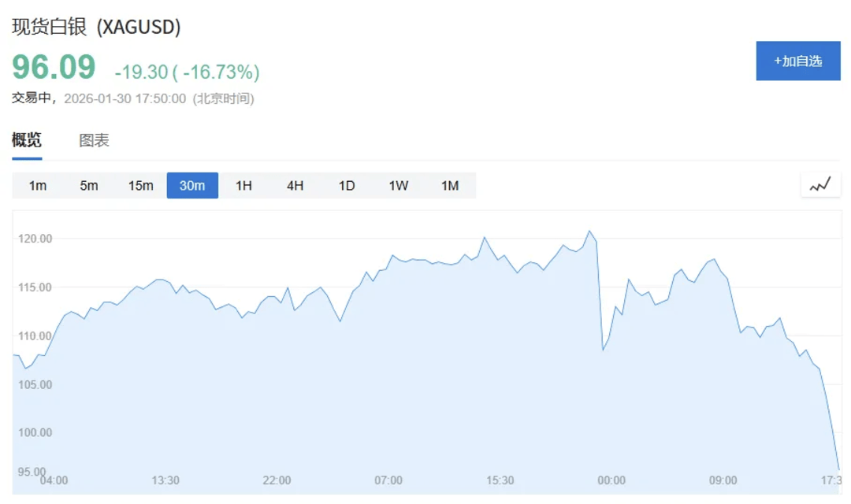Select the 1m timeframe
The image size is (851, 504).
38,185
